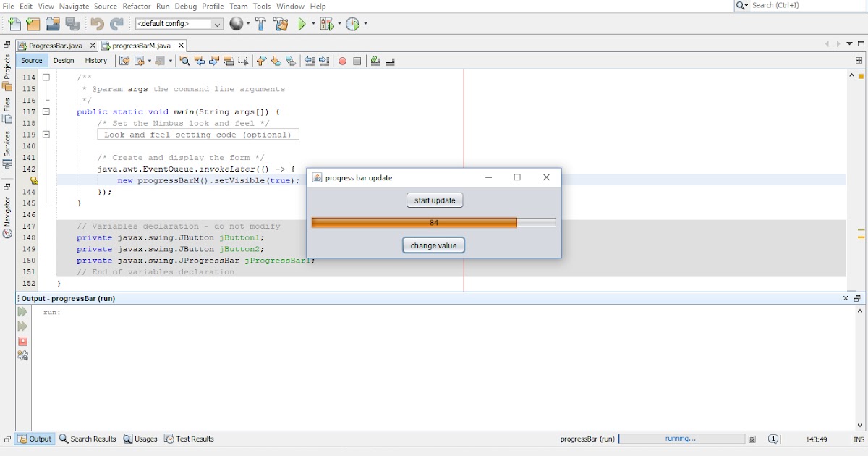The width and height of the screenshot is (868, 456).
Task: Save all files using Save All icon
Action: [x=72, y=23]
